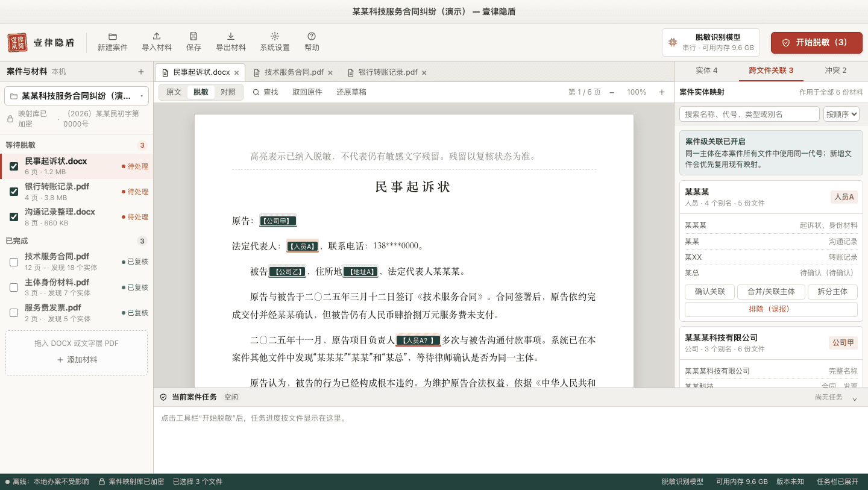Image resolution: width=868 pixels, height=490 pixels.
Task: Check the 主体身份材料.pdf checkbox
Action: 14,287
